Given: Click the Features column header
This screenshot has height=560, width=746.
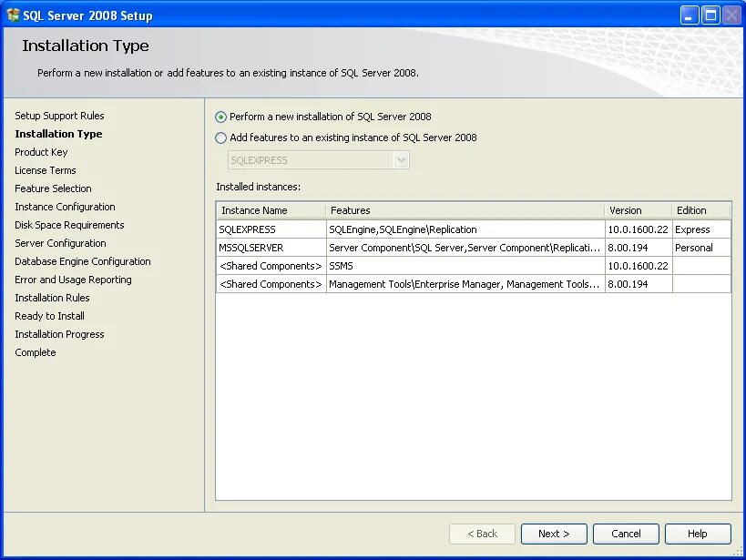Looking at the screenshot, I should click(465, 210).
